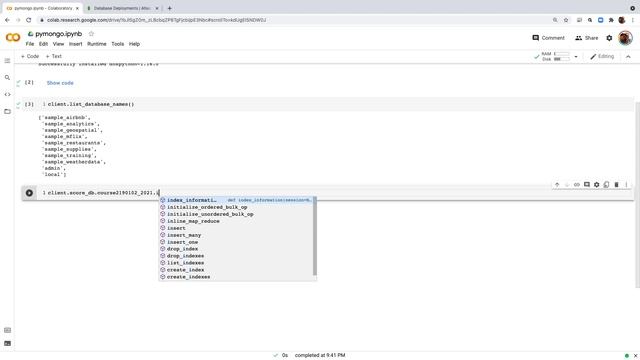Open the find and replace sidebar
Screen dimensions: 640x360
(7, 78)
